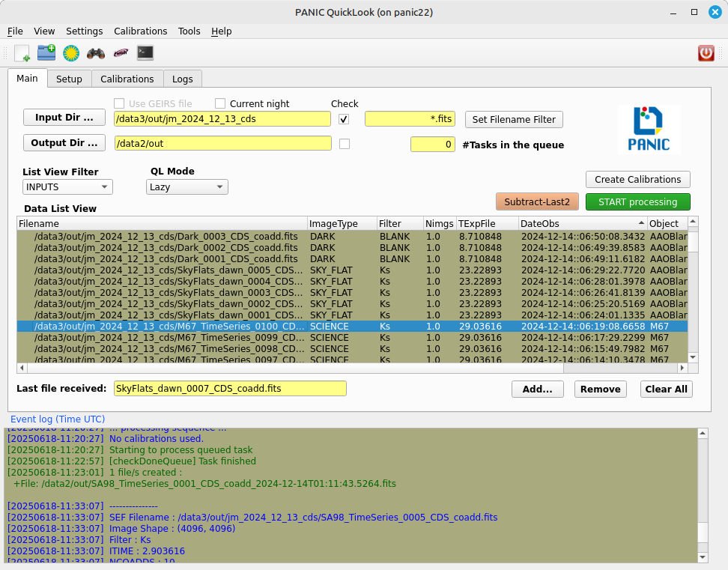Screen dimensions: 728x570
Task: Click the Subtract-Last2 button
Action: tap(537, 202)
